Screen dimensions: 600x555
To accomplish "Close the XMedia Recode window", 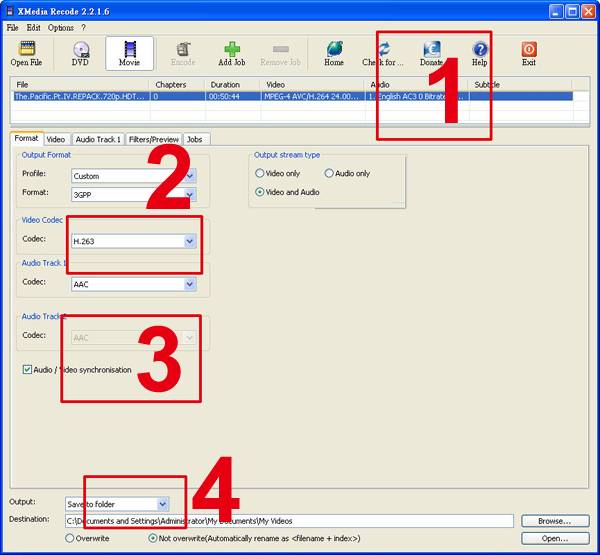I will click(x=589, y=11).
